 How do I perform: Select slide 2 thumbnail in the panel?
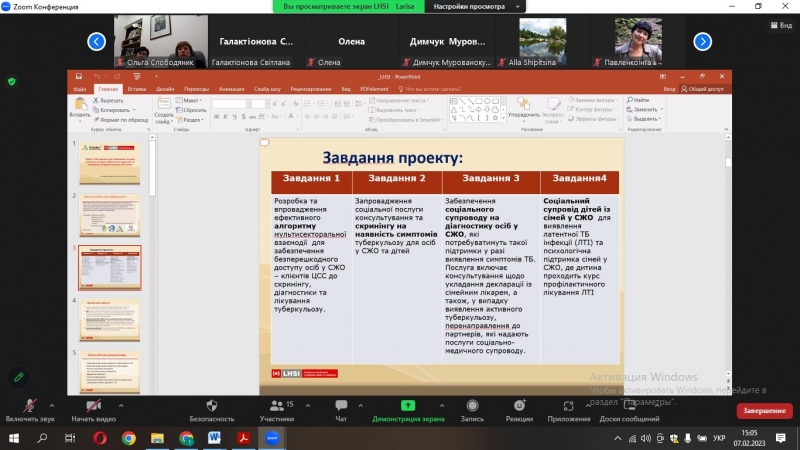[109, 215]
